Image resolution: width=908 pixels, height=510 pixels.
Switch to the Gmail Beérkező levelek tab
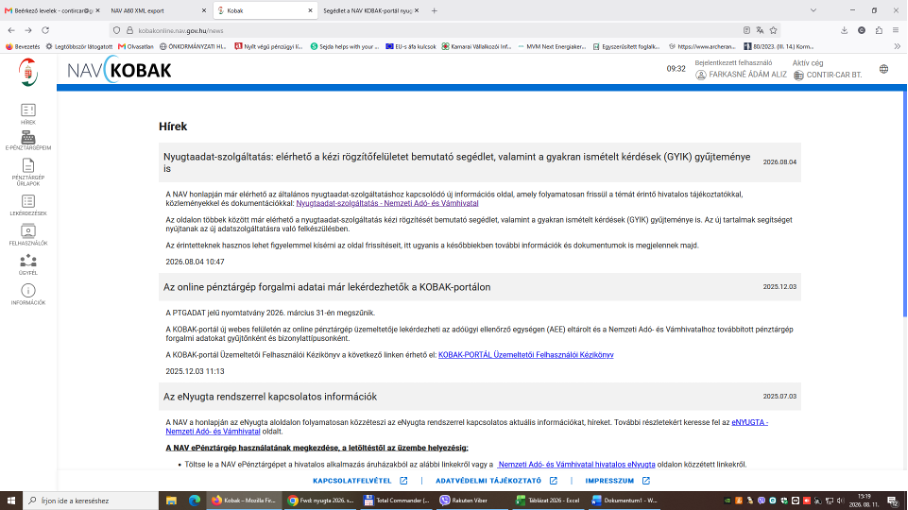click(x=52, y=10)
